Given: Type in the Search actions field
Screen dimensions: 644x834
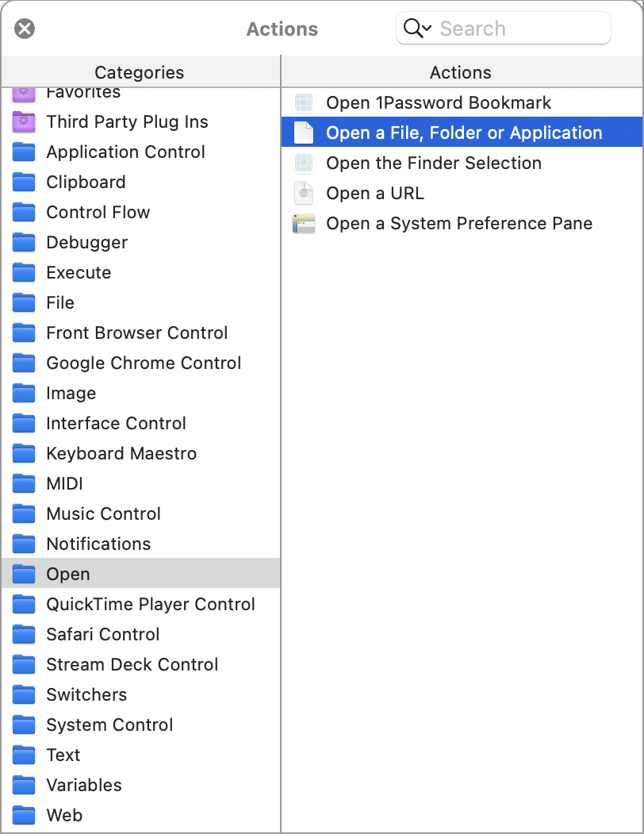Looking at the screenshot, I should (x=519, y=29).
